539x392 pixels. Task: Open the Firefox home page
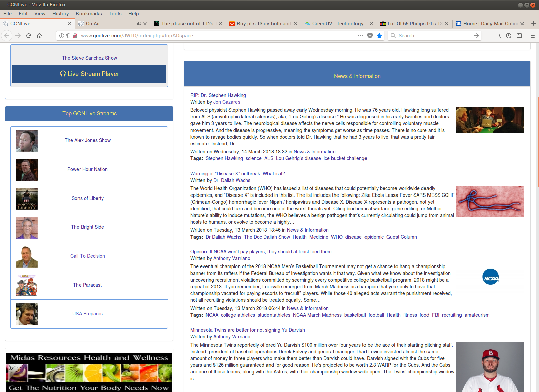(x=39, y=36)
